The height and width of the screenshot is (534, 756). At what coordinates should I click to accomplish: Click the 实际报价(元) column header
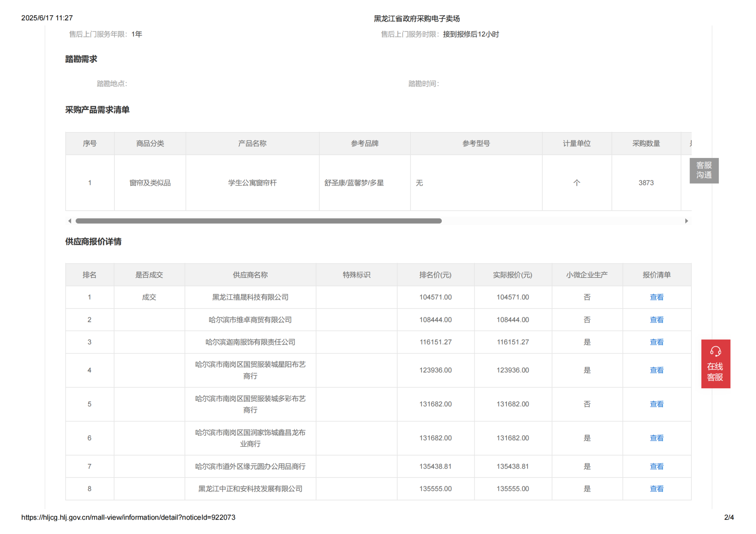pyautogui.click(x=512, y=275)
